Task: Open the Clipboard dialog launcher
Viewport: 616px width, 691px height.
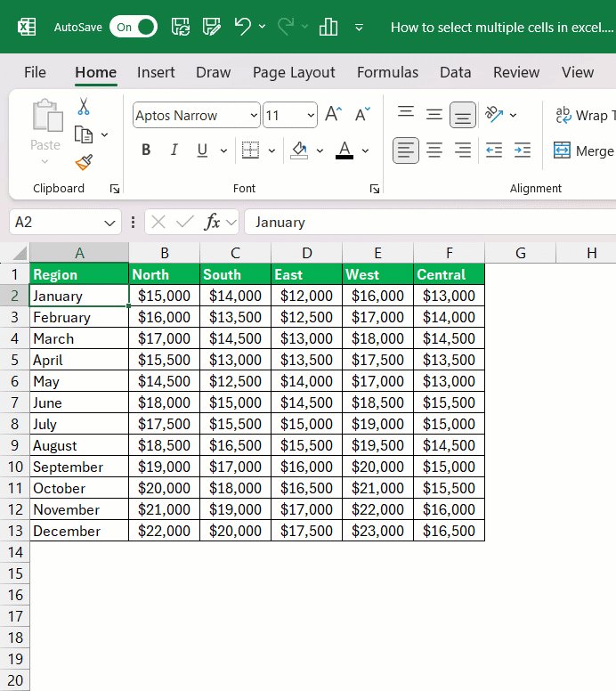Action: pos(115,189)
